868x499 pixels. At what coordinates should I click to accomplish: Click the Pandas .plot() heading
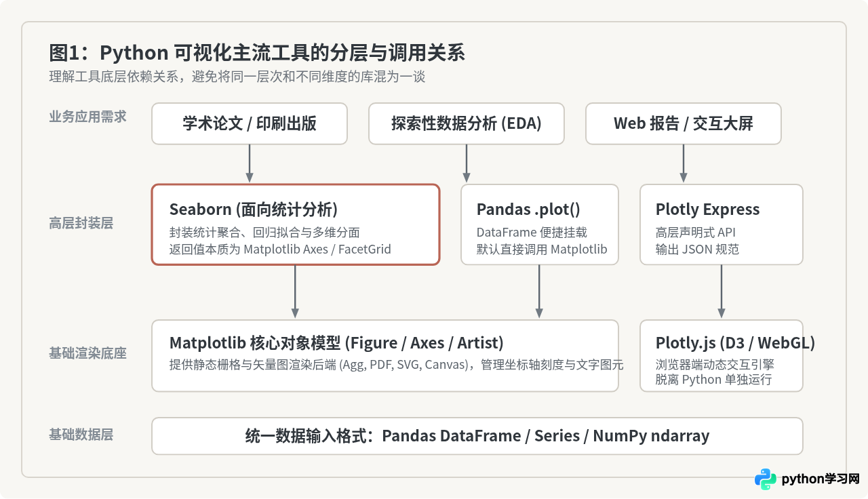point(528,209)
